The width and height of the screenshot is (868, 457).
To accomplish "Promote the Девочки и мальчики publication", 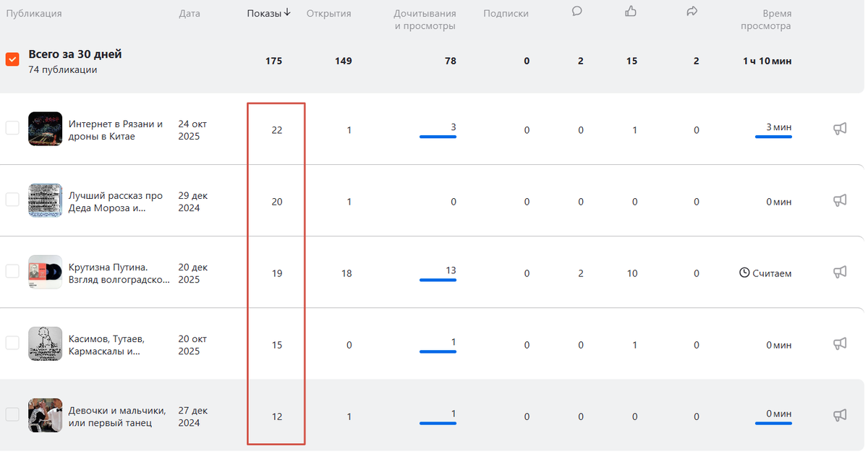I will coord(840,416).
